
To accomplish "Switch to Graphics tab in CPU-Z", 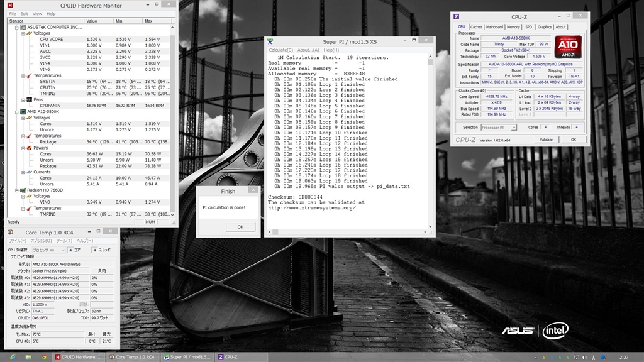I will pos(545,26).
